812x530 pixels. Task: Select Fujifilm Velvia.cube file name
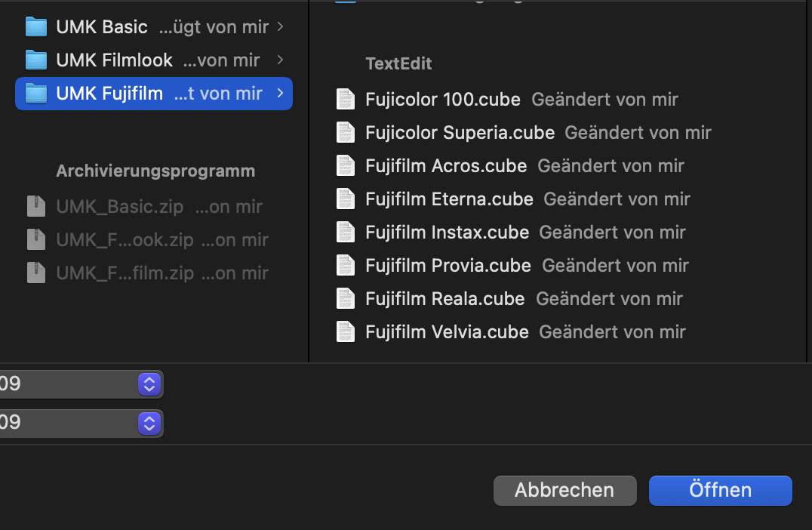(x=447, y=331)
